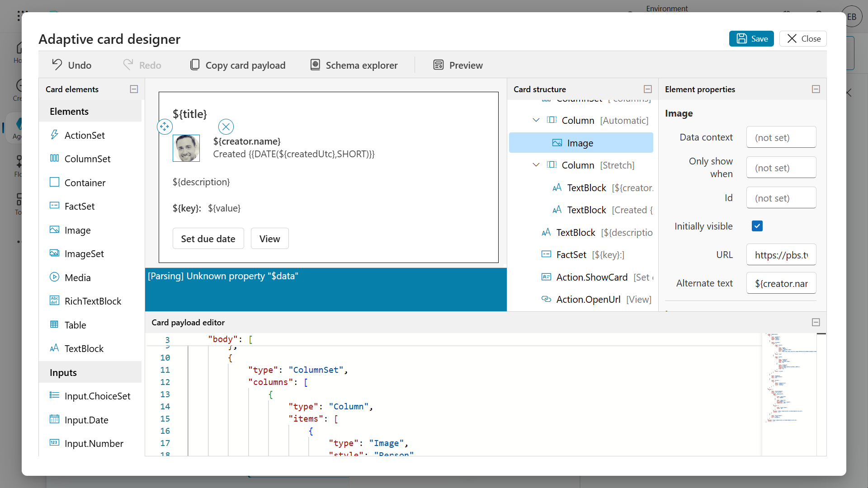
Task: Open the Schema explorer
Action: click(354, 65)
